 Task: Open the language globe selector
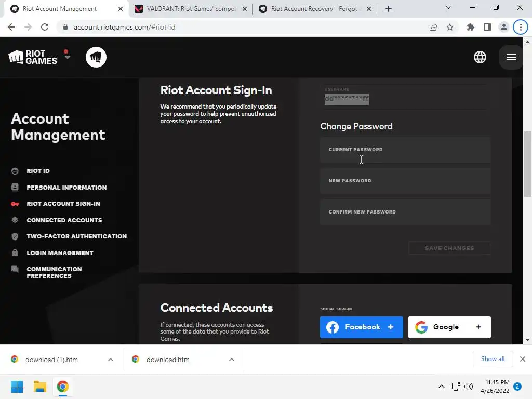(480, 57)
